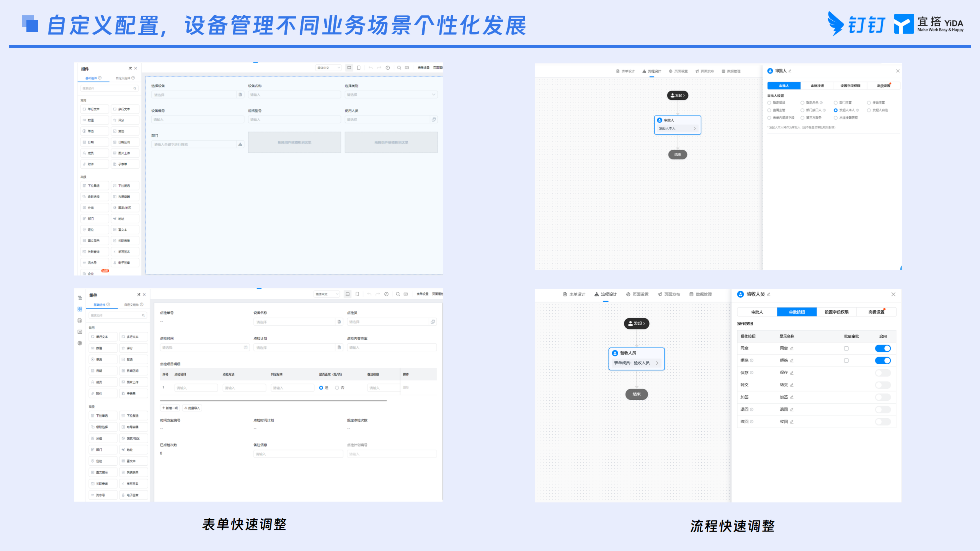Edit the 同意 display name with its pencil icon
The height and width of the screenshot is (551, 980).
coord(792,348)
